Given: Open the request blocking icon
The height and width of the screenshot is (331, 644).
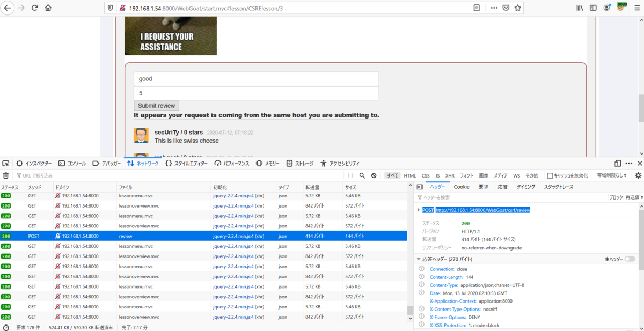Looking at the screenshot, I should coord(374,175).
